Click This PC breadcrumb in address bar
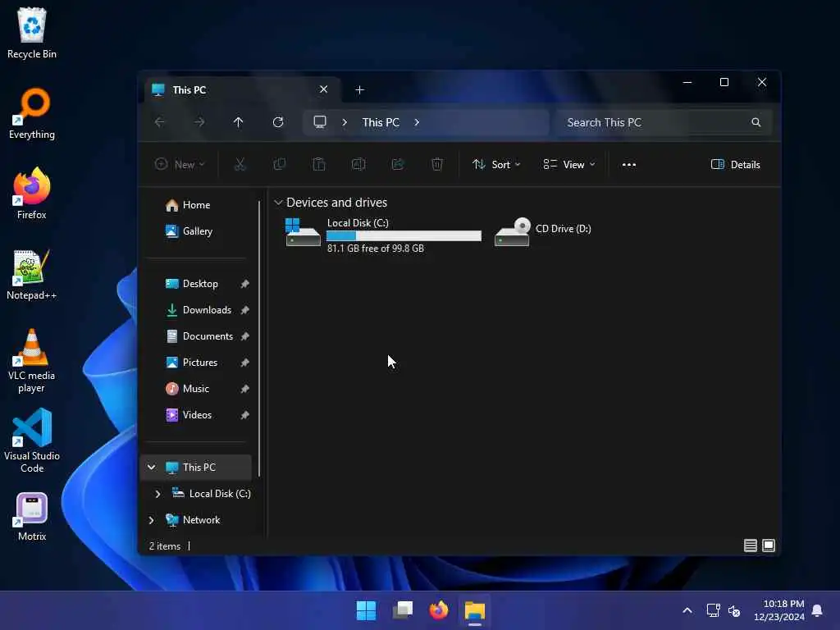Viewport: 840px width, 630px height. (x=381, y=122)
